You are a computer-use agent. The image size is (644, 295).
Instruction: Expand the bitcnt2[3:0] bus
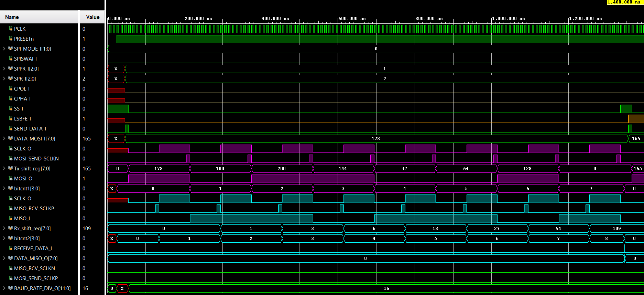[4, 239]
